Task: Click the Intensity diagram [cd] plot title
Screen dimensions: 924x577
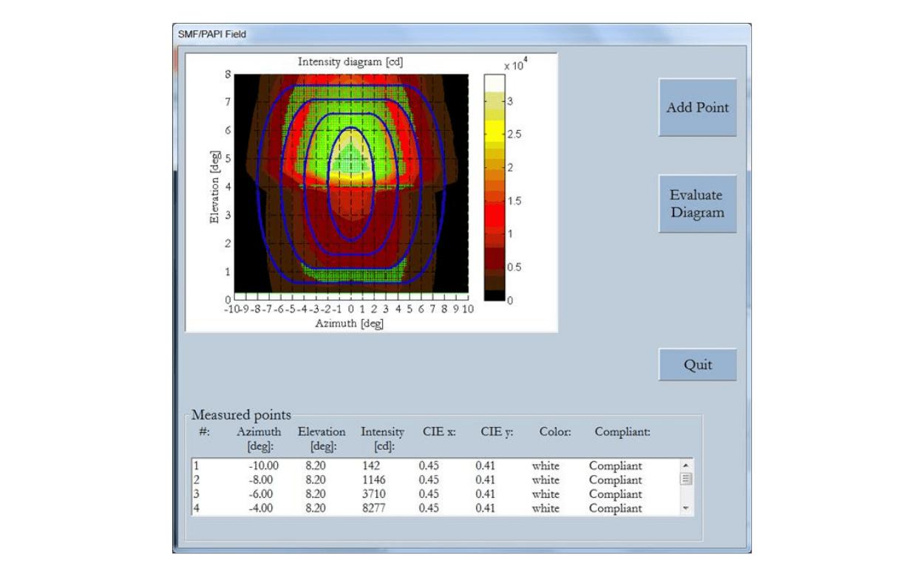Action: point(350,61)
